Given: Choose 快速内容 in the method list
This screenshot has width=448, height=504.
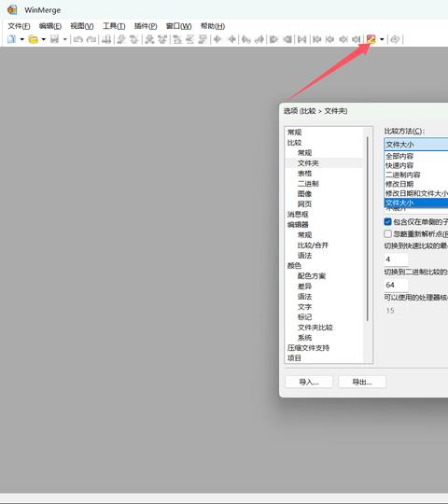Looking at the screenshot, I should click(x=416, y=165).
